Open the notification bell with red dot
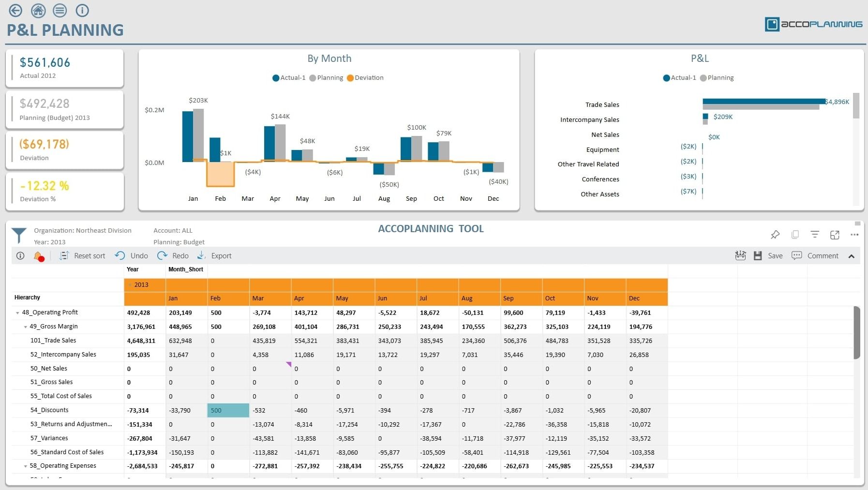The width and height of the screenshot is (868, 490). tap(39, 256)
